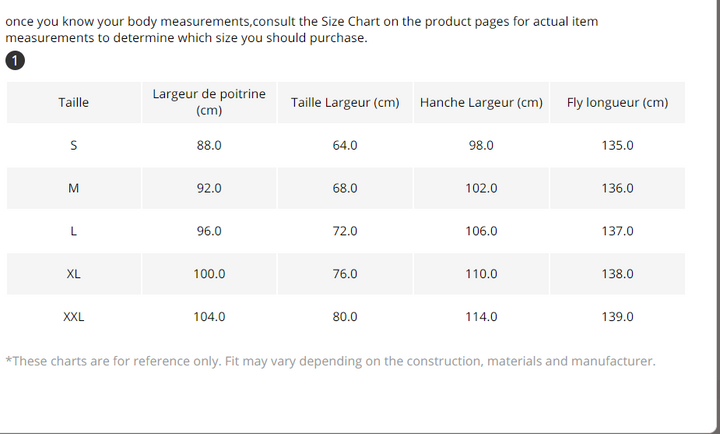Click the Taille Largeur (cm) header
Screen dimensions: 720x434
pos(345,102)
